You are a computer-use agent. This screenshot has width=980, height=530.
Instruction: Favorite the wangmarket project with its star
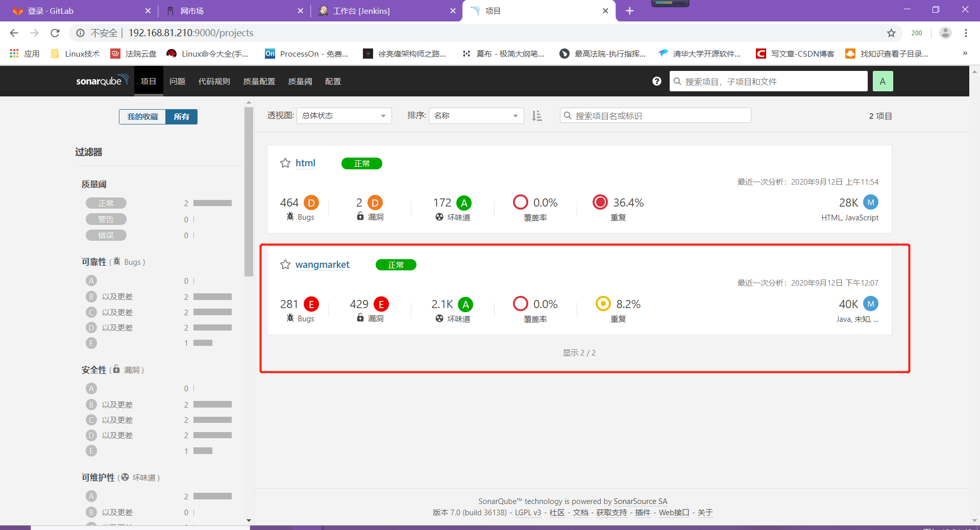tap(285, 265)
